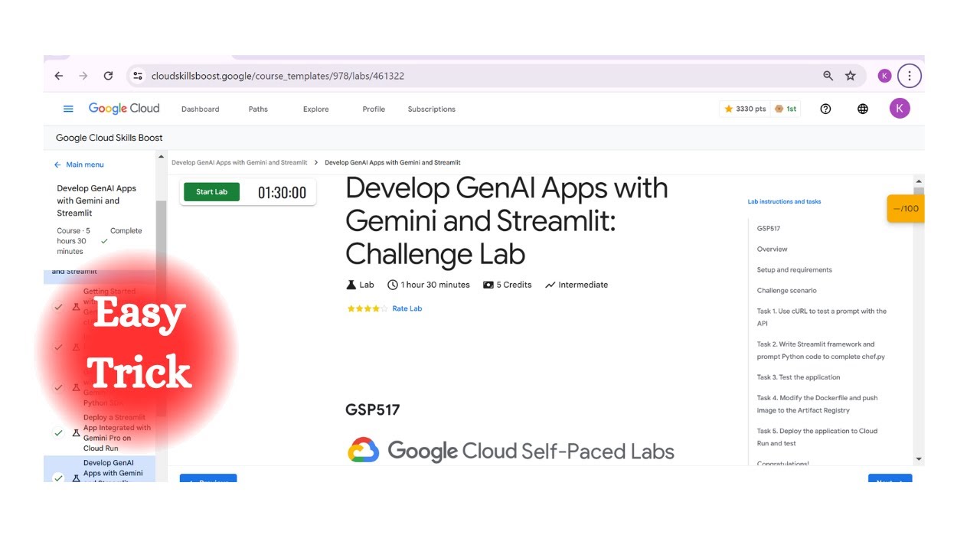Bookmark this page with the star icon

[850, 76]
